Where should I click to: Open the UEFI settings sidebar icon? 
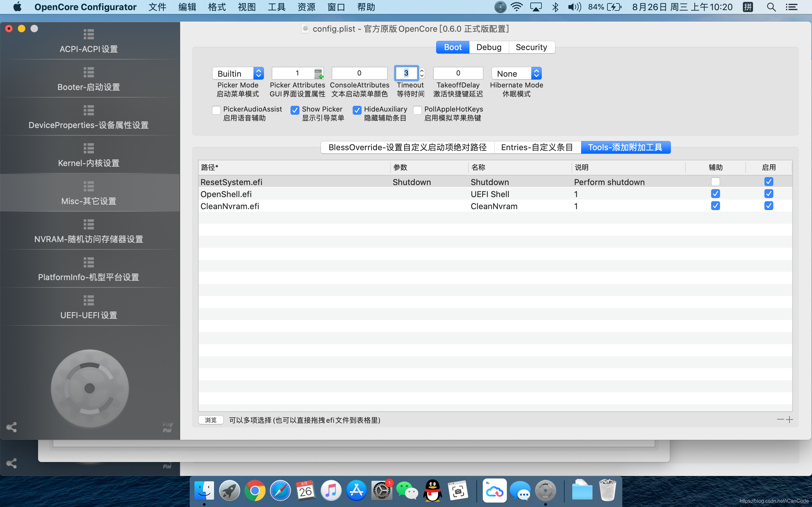pos(88,300)
